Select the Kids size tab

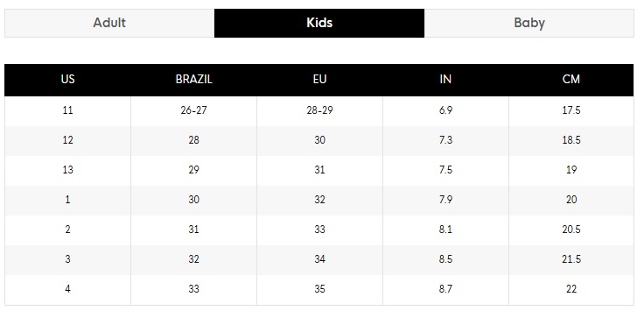pyautogui.click(x=319, y=23)
